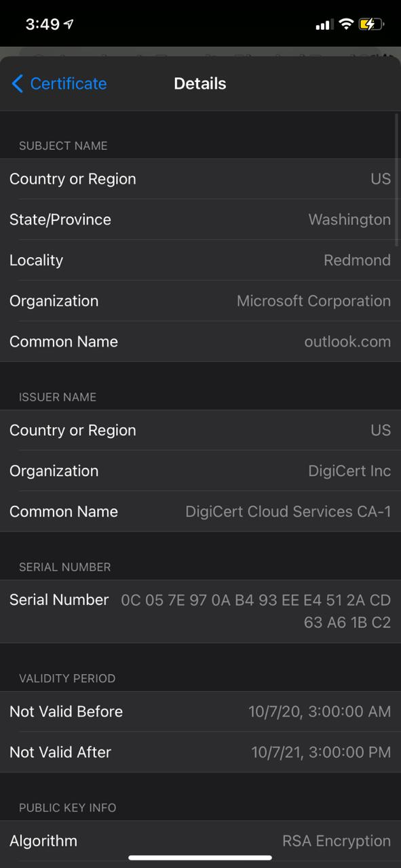Select the Details title in header

click(x=200, y=83)
